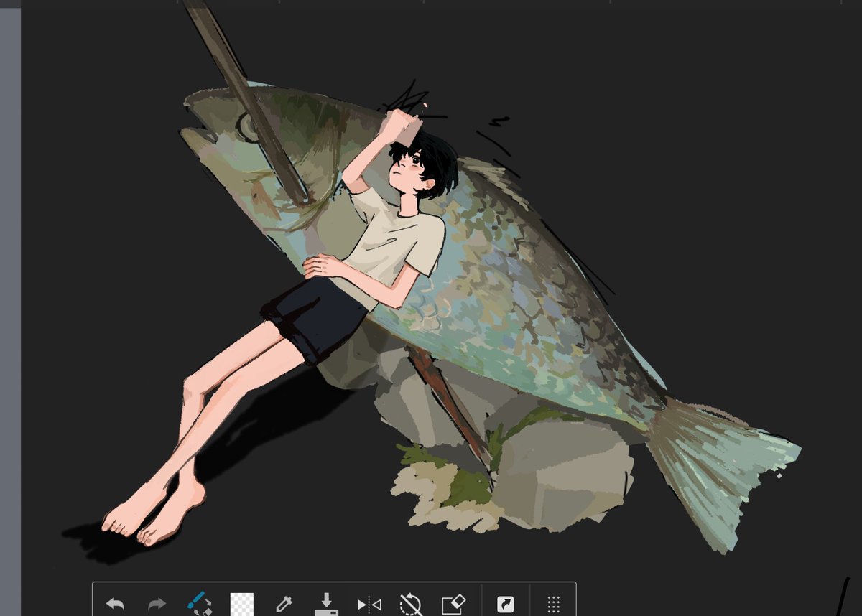
Task: Select the Eyedropper tool icon
Action: pyautogui.click(x=283, y=604)
